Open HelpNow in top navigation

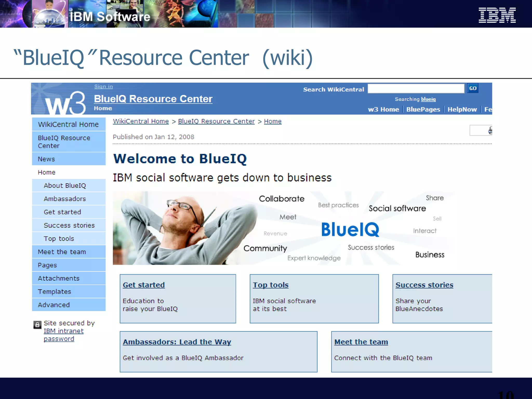point(462,109)
